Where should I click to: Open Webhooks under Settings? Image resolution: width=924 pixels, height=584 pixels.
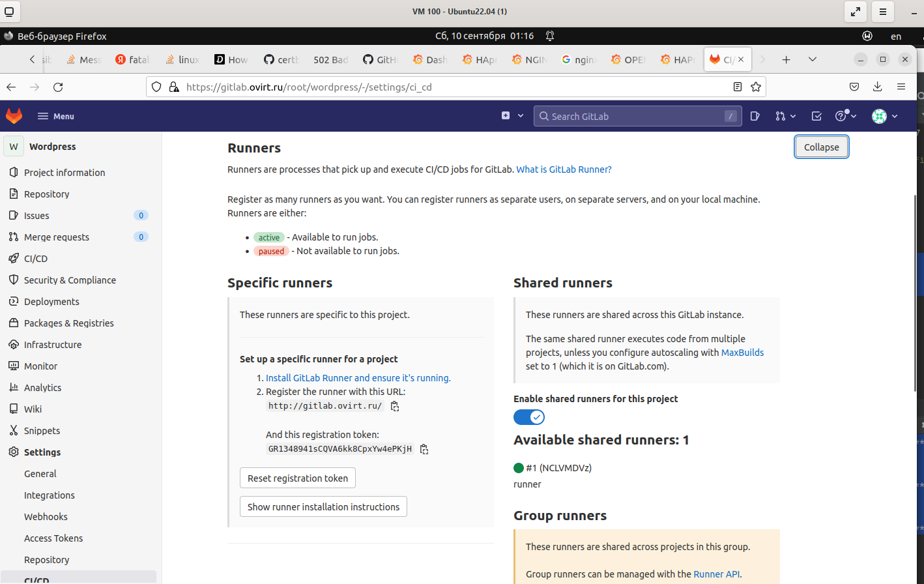pos(46,517)
